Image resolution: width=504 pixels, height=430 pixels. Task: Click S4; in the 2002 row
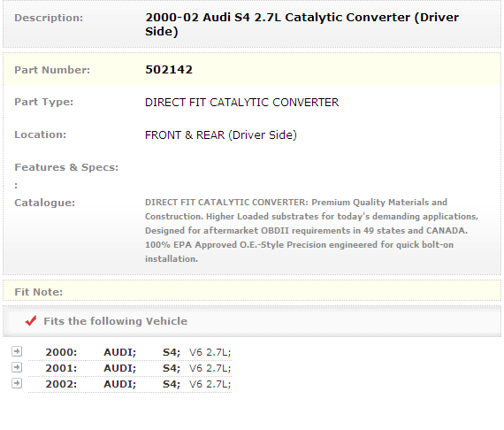pos(172,384)
